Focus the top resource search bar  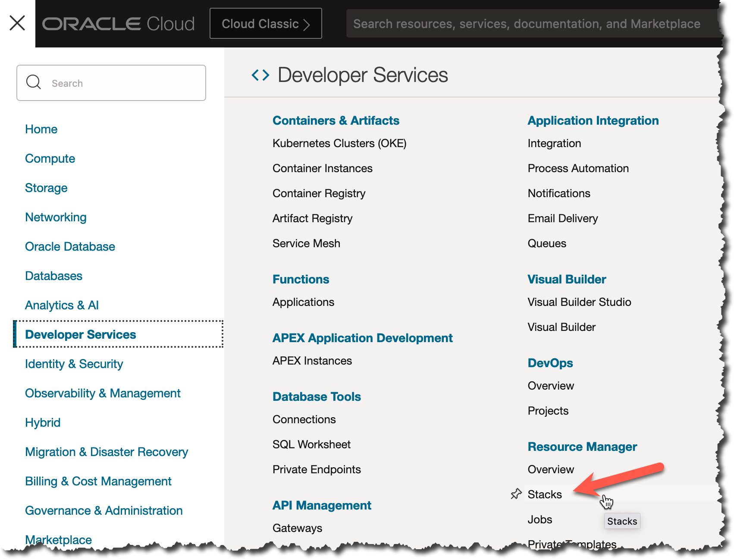526,24
